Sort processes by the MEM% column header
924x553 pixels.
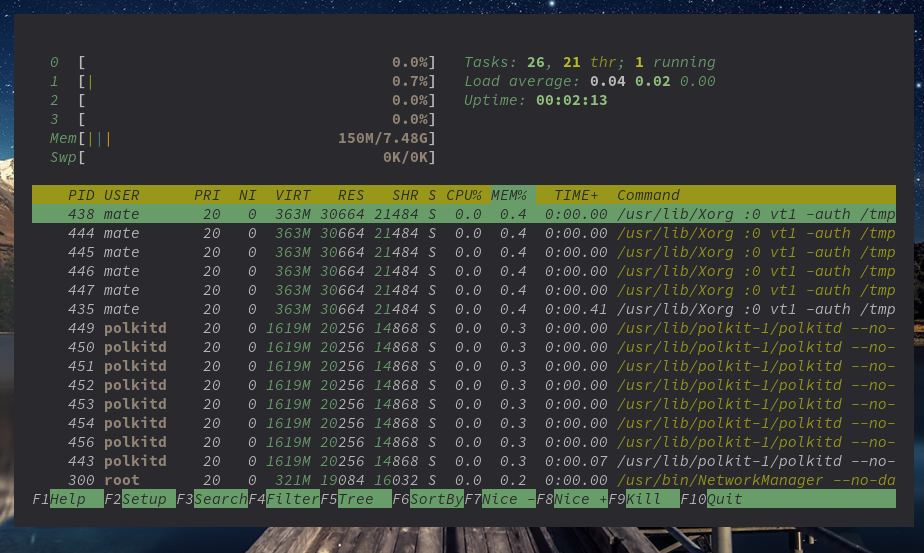click(x=509, y=195)
